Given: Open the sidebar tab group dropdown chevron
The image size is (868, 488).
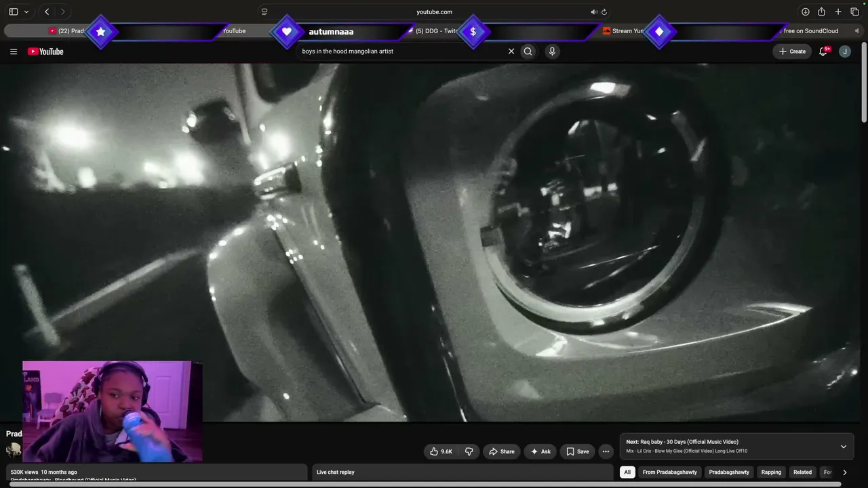Looking at the screenshot, I should [x=26, y=12].
